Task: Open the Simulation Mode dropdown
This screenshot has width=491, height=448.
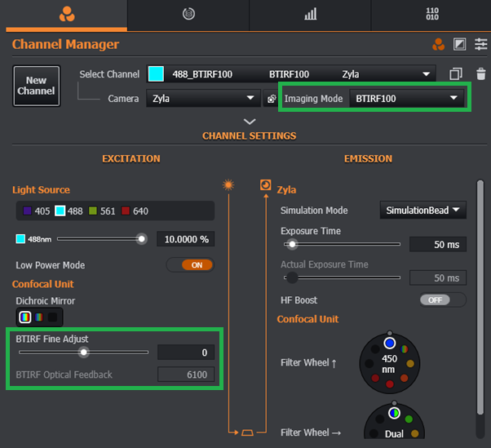Action: tap(422, 211)
